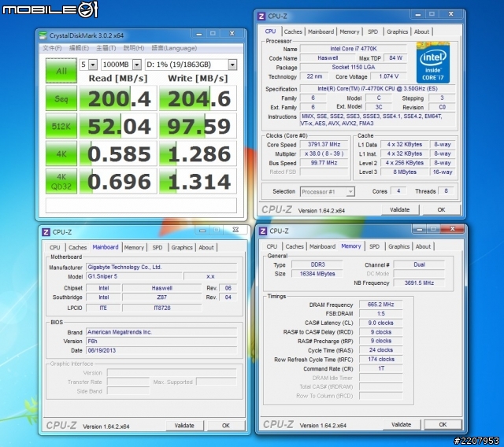Click Validate in the Mainboard window
Viewport: 504px width, 447px height.
coord(184,426)
